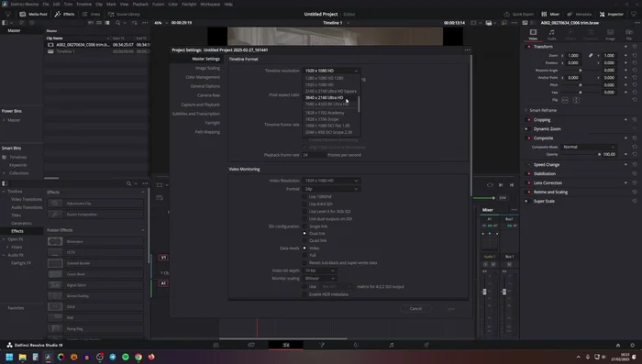Choose 3840 x 2160 Ultra HD from the list

325,97
